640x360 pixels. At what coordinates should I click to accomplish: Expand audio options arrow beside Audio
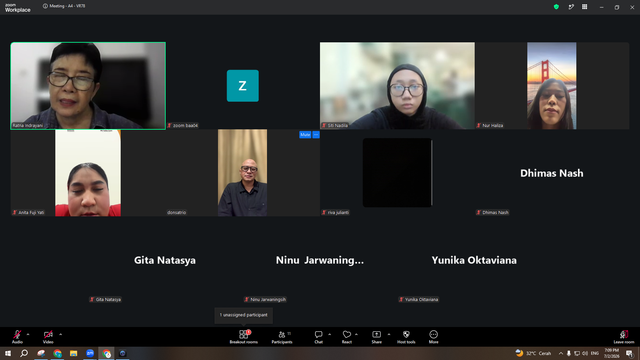tap(28, 334)
